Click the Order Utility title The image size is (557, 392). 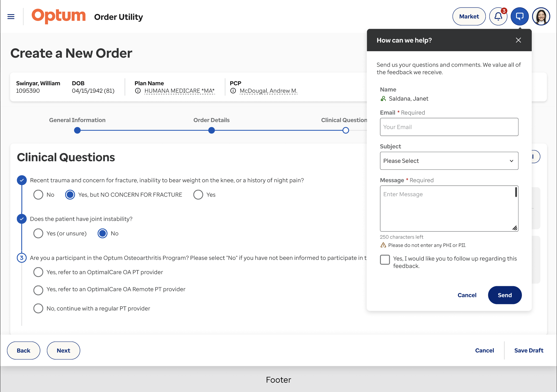pyautogui.click(x=118, y=17)
